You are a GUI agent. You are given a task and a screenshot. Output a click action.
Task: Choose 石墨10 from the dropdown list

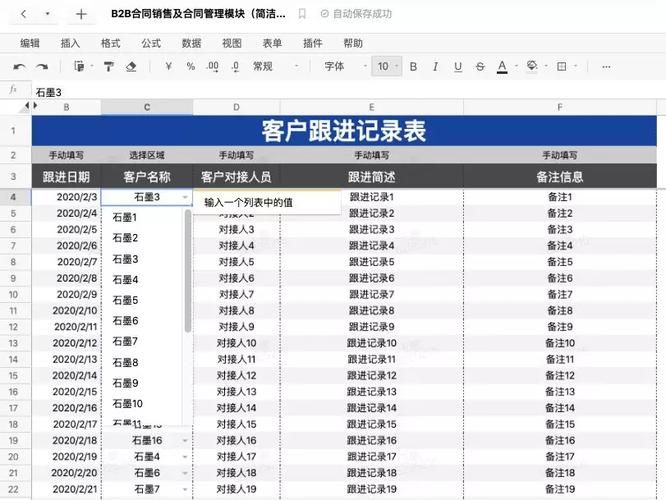(x=142, y=404)
